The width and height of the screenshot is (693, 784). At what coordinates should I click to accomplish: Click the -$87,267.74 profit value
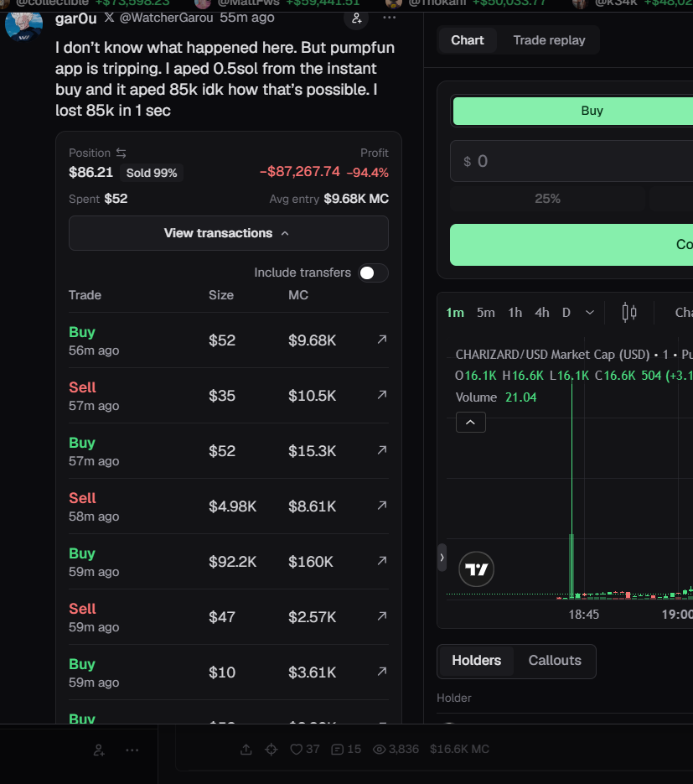tap(300, 172)
